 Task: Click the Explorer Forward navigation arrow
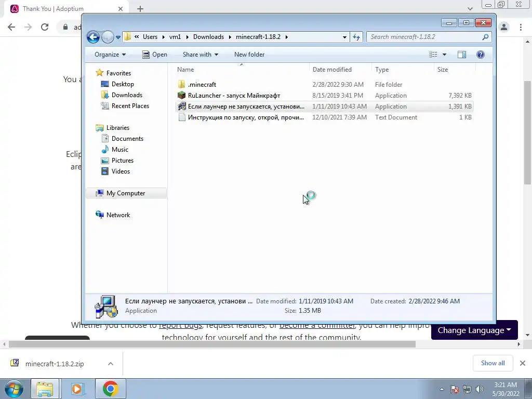point(108,37)
